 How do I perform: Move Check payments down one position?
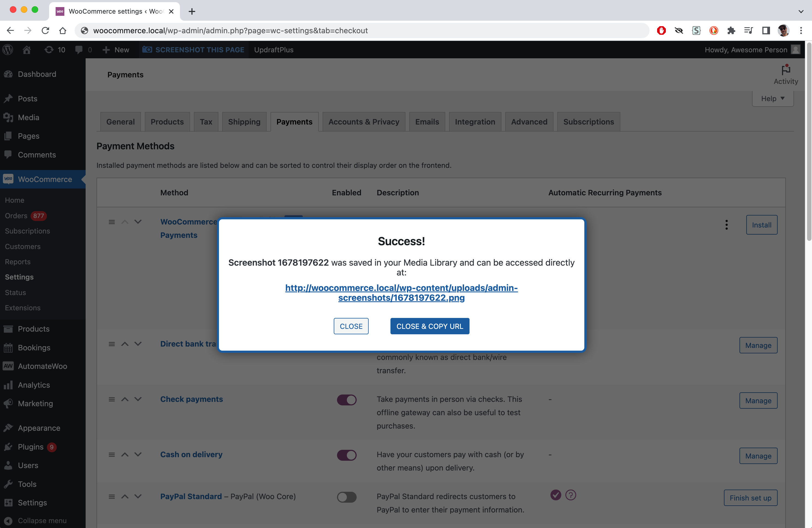pyautogui.click(x=138, y=399)
